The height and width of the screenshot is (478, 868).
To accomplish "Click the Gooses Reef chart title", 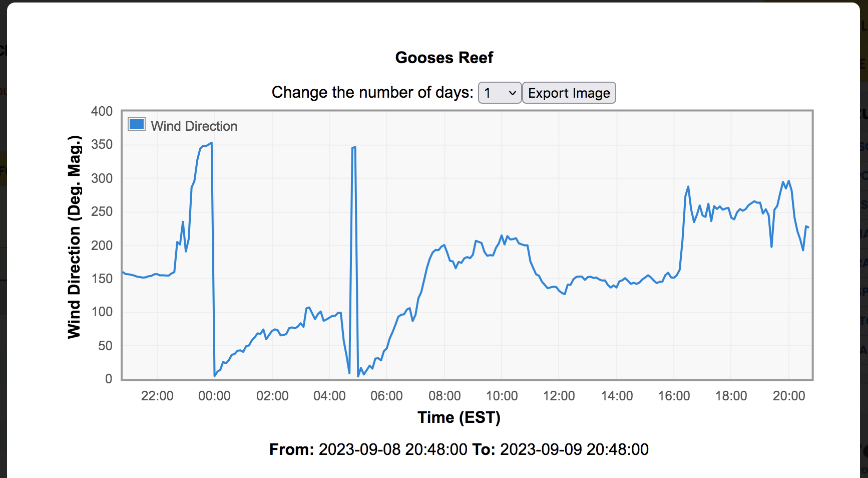I will click(x=444, y=58).
